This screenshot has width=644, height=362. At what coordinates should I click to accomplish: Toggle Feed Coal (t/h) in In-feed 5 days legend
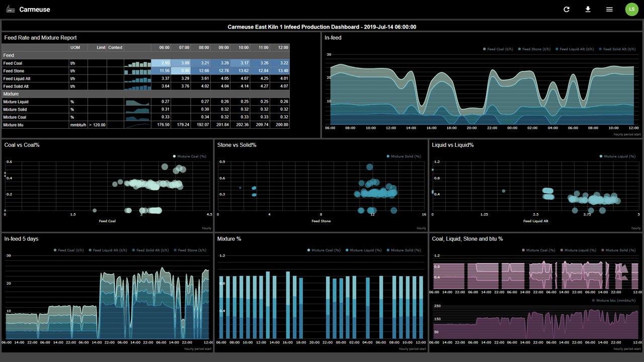pyautogui.click(x=68, y=250)
